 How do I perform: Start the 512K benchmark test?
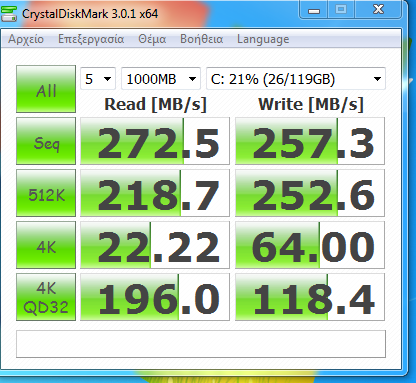click(x=46, y=193)
